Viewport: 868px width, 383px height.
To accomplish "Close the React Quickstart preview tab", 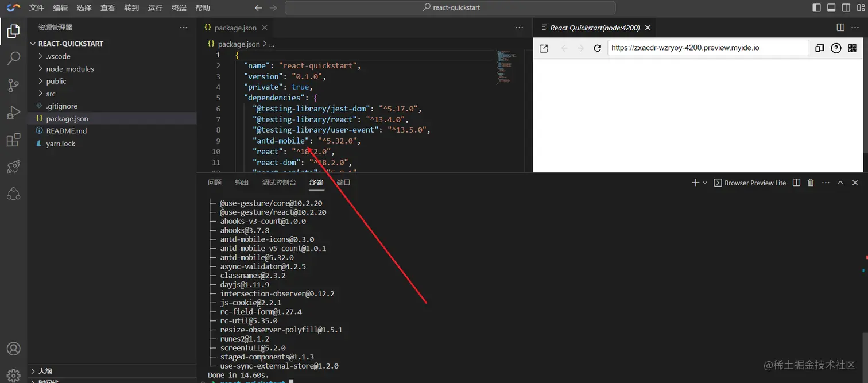I will tap(648, 28).
